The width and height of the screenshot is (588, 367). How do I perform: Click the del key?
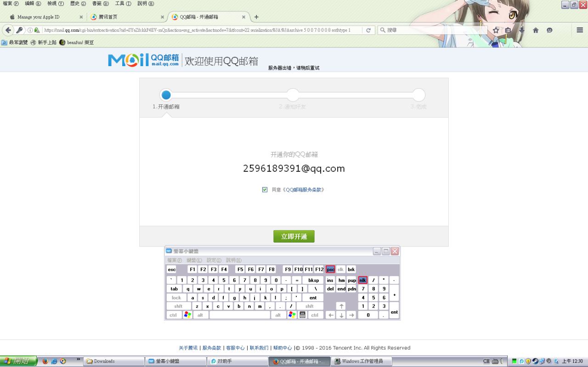(330, 289)
